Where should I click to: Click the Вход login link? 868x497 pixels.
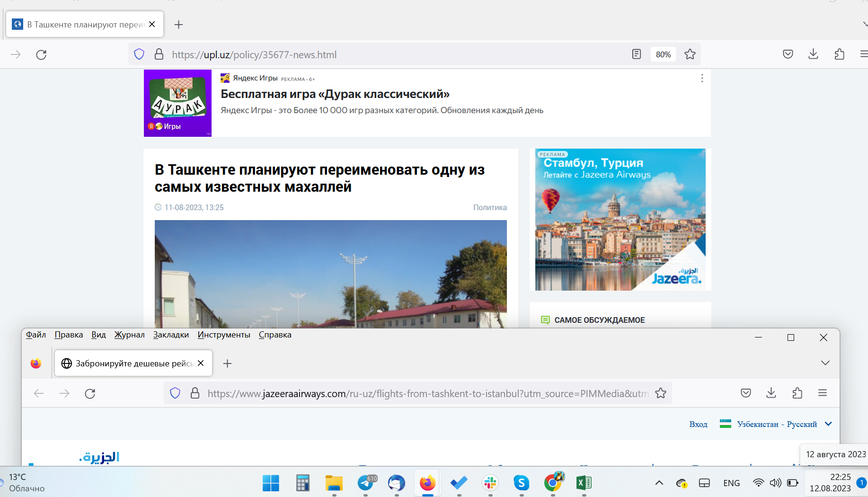(x=698, y=424)
